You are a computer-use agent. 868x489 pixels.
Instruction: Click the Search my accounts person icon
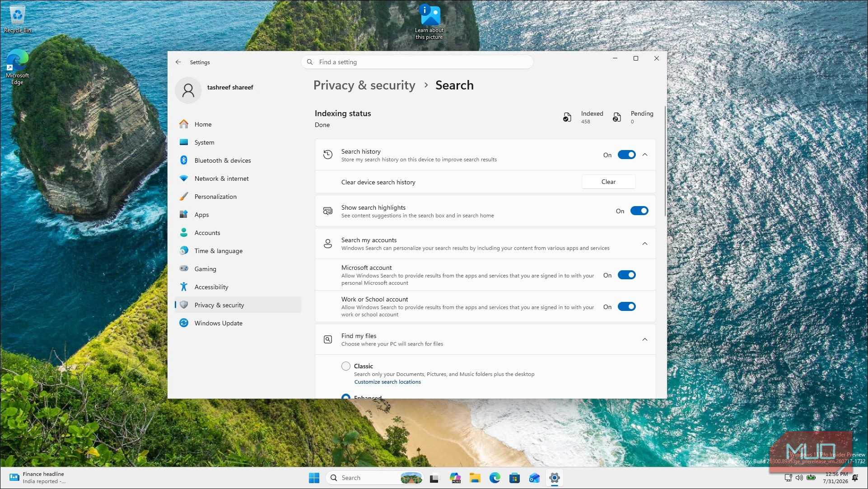tap(328, 244)
